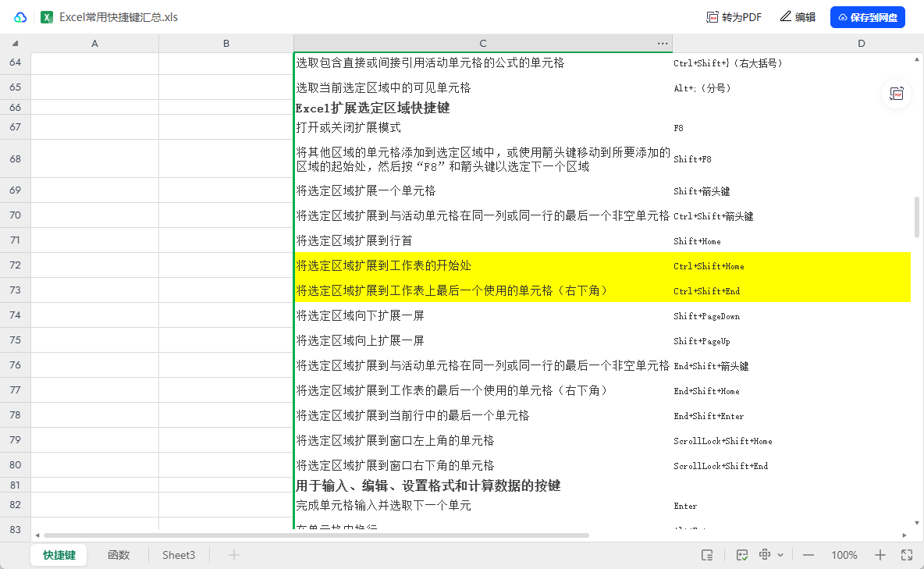Click the focus view mode icon

point(765,555)
